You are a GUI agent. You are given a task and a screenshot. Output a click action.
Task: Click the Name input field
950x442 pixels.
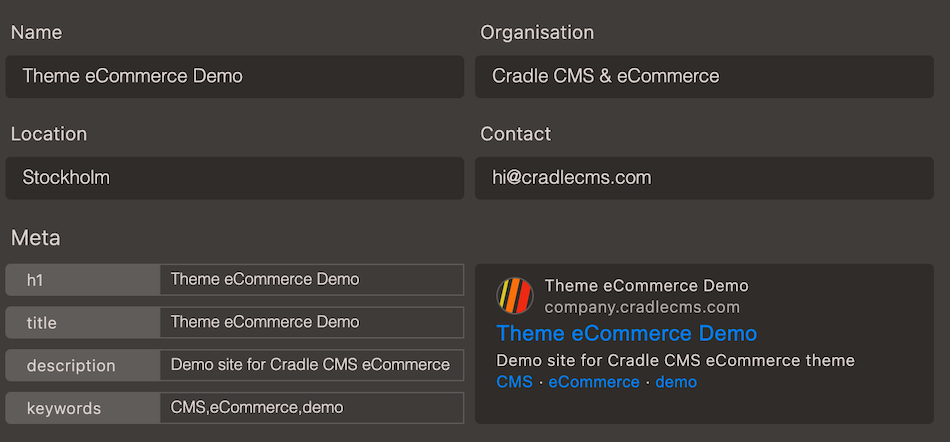tap(234, 77)
